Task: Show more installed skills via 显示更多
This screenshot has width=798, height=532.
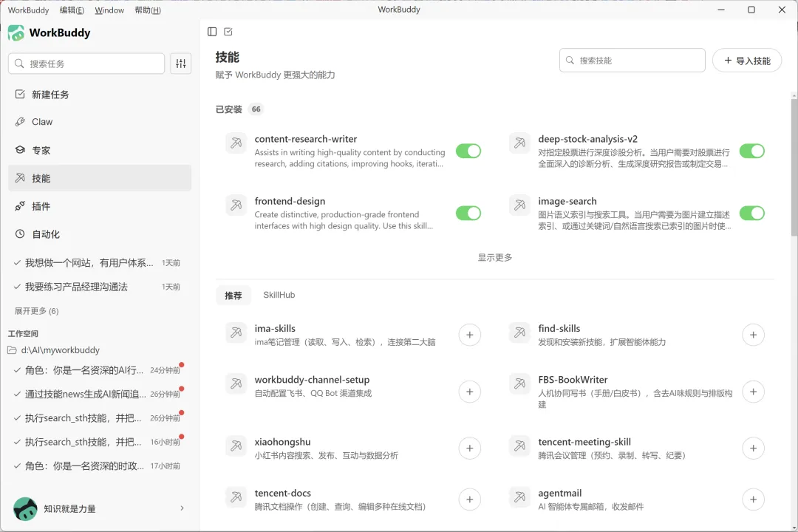Action: pyautogui.click(x=494, y=257)
